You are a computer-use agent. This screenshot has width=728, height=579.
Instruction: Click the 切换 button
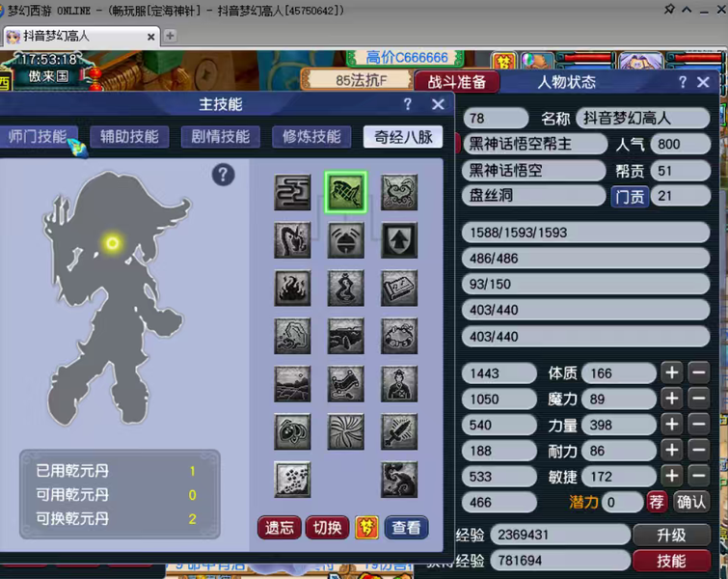click(327, 528)
